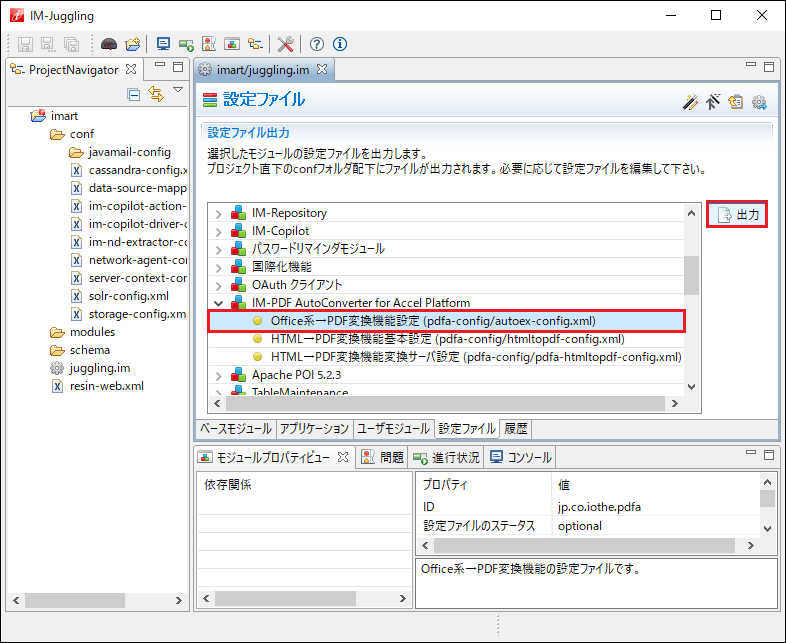The width and height of the screenshot is (786, 643).
Task: Switch to the ユーザモジュール tab
Action: 394,428
